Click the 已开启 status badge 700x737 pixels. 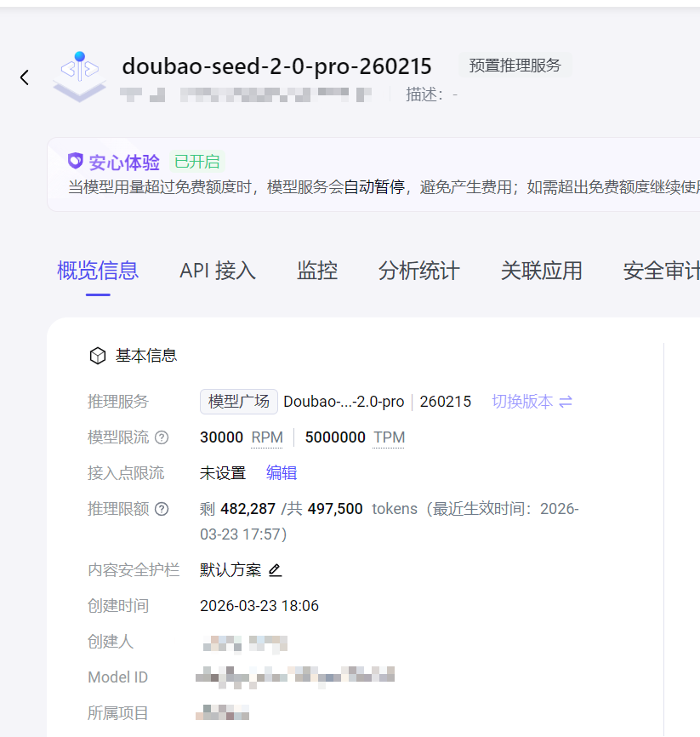196,162
